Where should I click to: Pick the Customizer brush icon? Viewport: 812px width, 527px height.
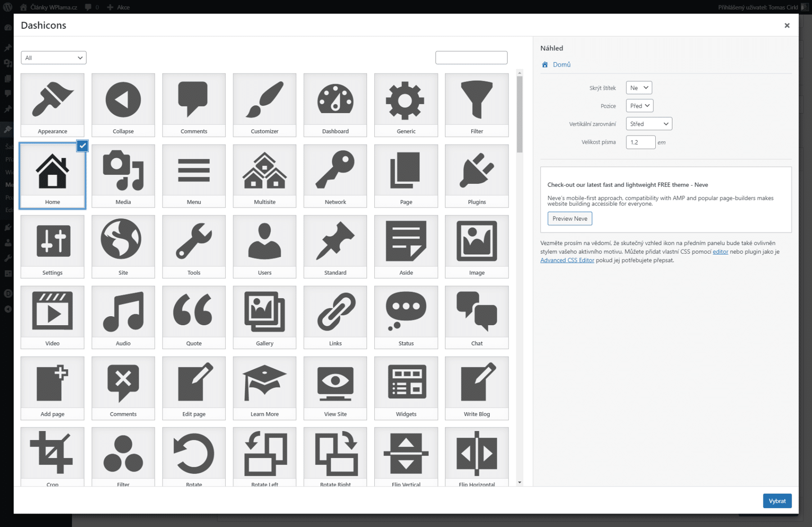[264, 105]
